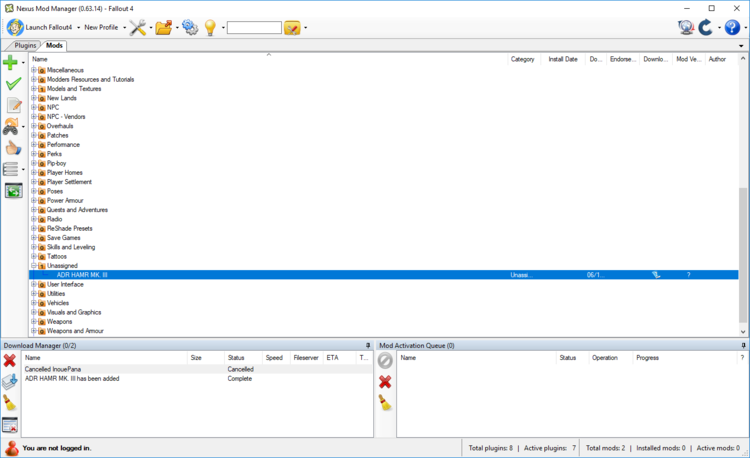Add a mod with green plus icon
Viewport: 750px width, 458px height.
tap(10, 62)
